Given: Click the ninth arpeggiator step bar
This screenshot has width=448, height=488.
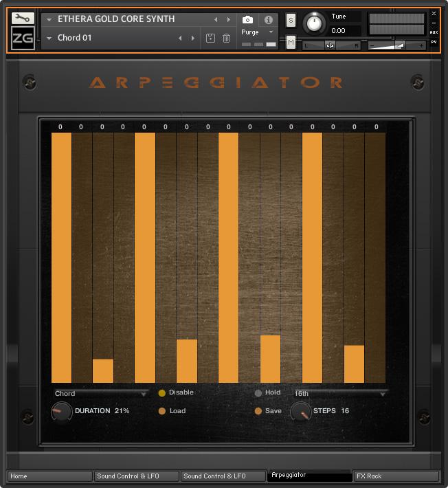Looking at the screenshot, I should pos(229,258).
